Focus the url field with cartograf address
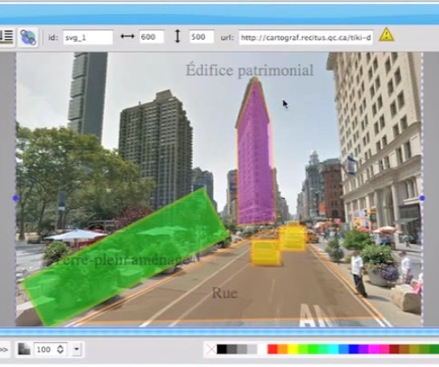Image resolution: width=439 pixels, height=367 pixels. (x=306, y=37)
